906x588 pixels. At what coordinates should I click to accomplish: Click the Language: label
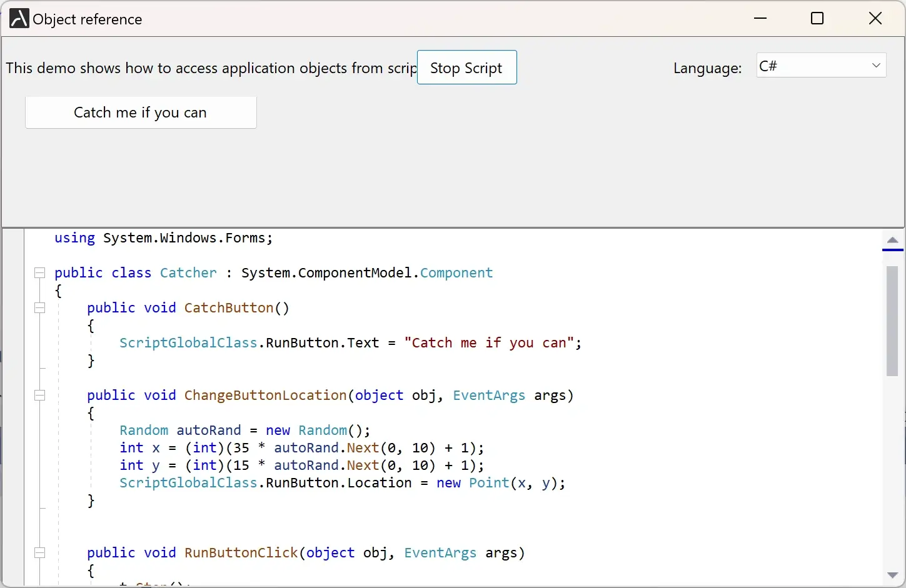point(707,68)
